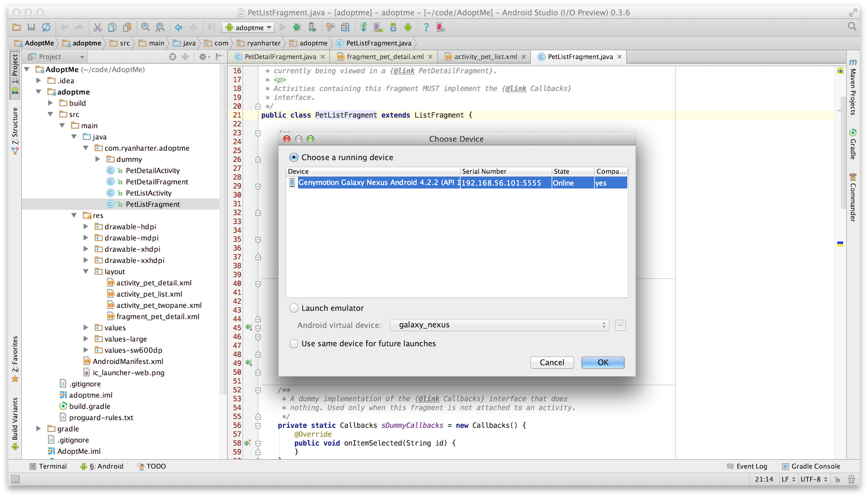Select Choose a running device radio button

pyautogui.click(x=294, y=157)
